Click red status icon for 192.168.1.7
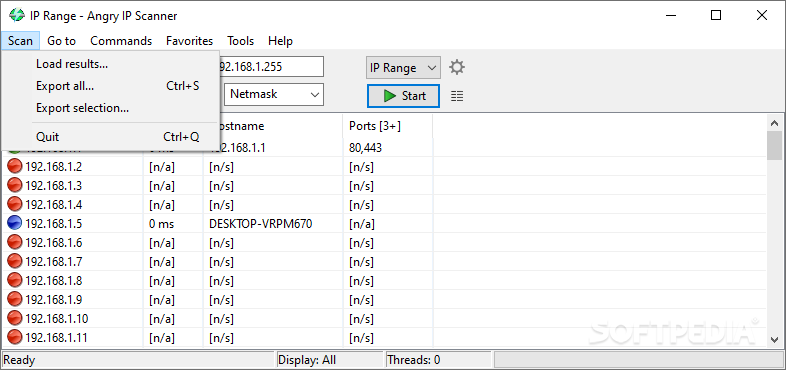This screenshot has height=370, width=786. point(15,262)
